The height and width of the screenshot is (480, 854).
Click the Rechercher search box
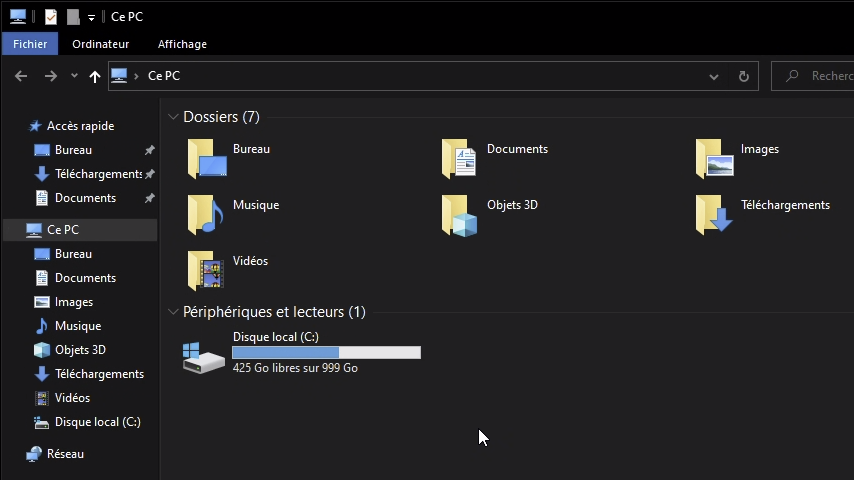click(x=813, y=76)
